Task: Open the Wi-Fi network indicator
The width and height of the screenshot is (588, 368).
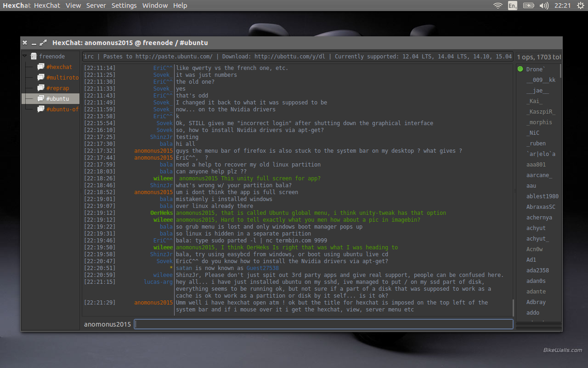Action: pyautogui.click(x=498, y=6)
